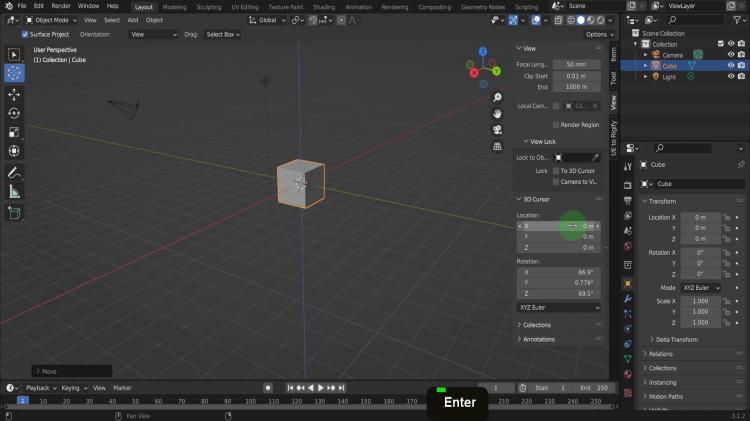Switch to the Sculpting workspace tab
The height and width of the screenshot is (421, 750).
coord(210,6)
